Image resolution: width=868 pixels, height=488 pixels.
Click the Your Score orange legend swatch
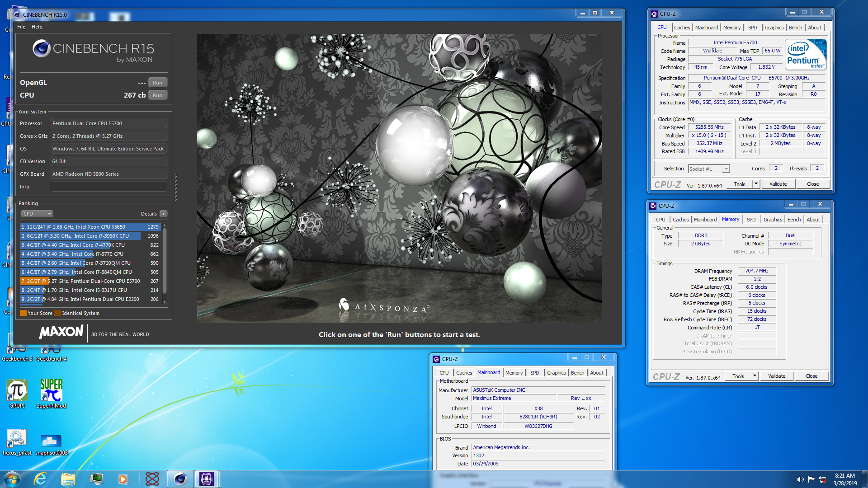pos(23,313)
